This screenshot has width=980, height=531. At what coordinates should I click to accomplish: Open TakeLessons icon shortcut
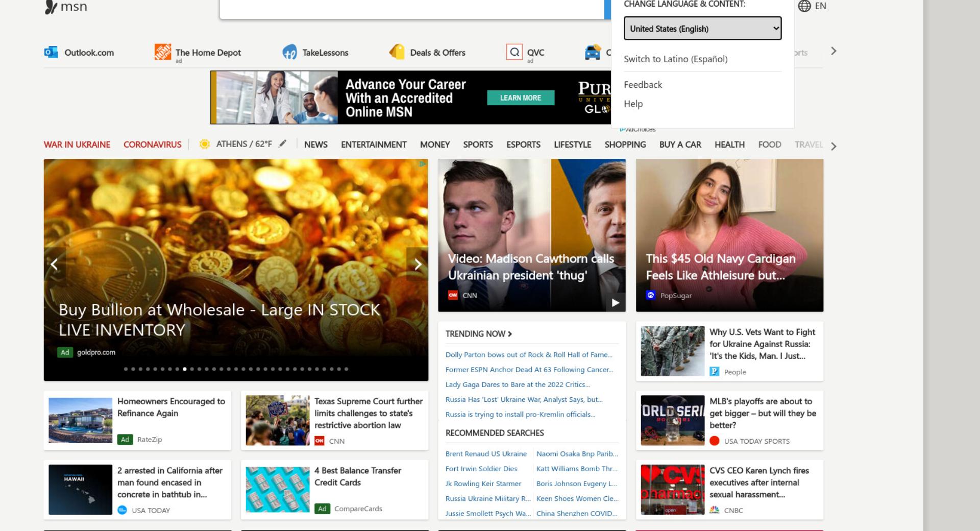coord(289,52)
